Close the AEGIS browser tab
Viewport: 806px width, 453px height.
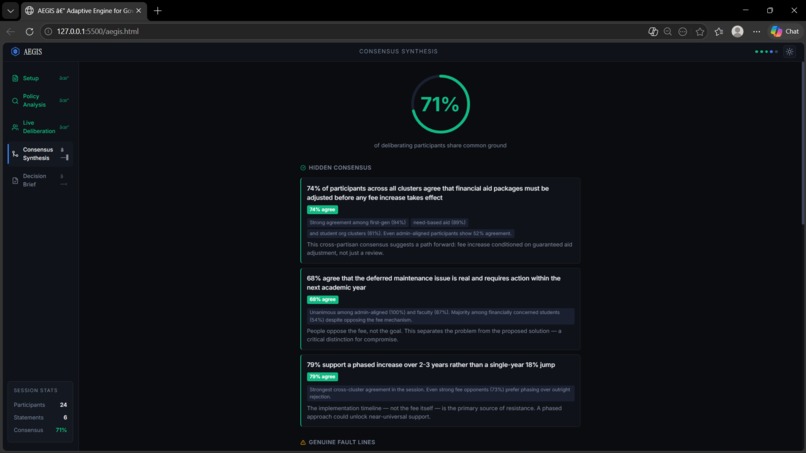(138, 10)
